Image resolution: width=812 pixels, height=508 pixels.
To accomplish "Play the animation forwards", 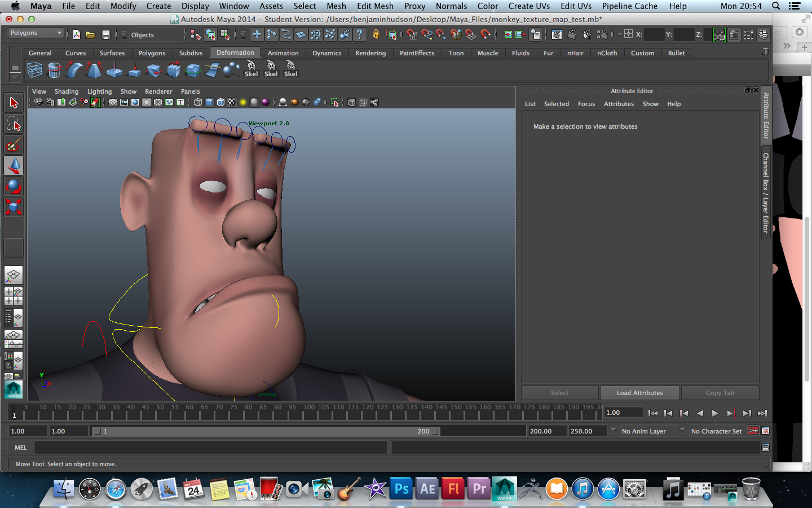I will 715,413.
